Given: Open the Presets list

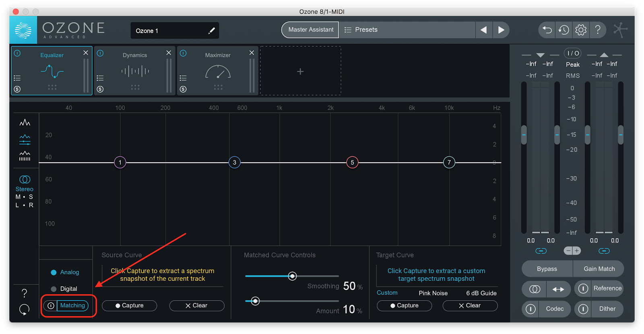Looking at the screenshot, I should 407,30.
